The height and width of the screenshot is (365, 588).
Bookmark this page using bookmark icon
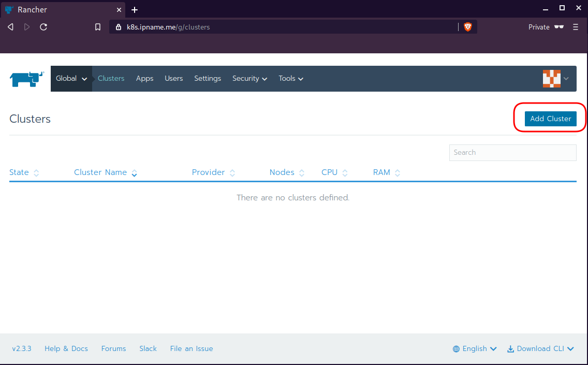pos(98,27)
